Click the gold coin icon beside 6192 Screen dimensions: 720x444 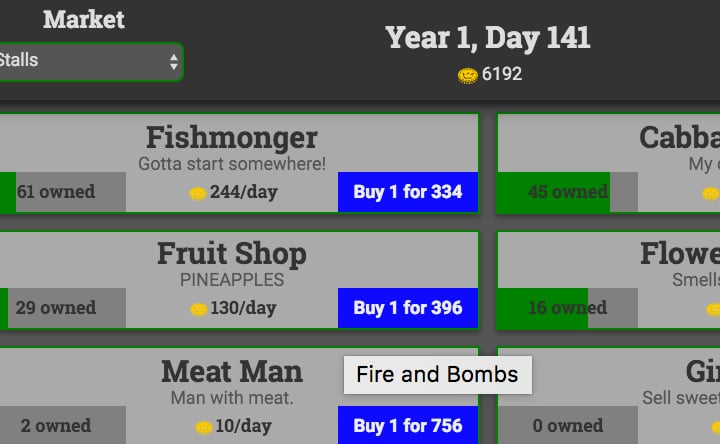(467, 75)
